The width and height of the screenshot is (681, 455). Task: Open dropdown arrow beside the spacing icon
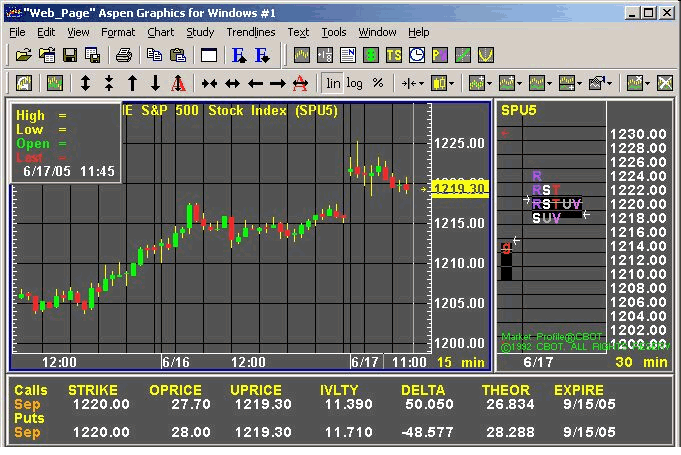coord(422,83)
